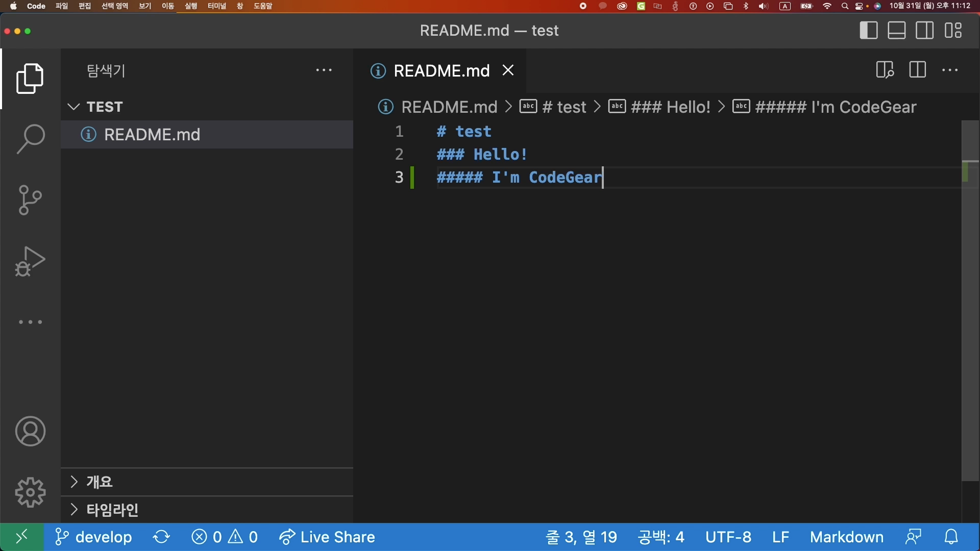Screen dimensions: 980x551
Task: Split the editor to the right
Action: click(x=917, y=70)
